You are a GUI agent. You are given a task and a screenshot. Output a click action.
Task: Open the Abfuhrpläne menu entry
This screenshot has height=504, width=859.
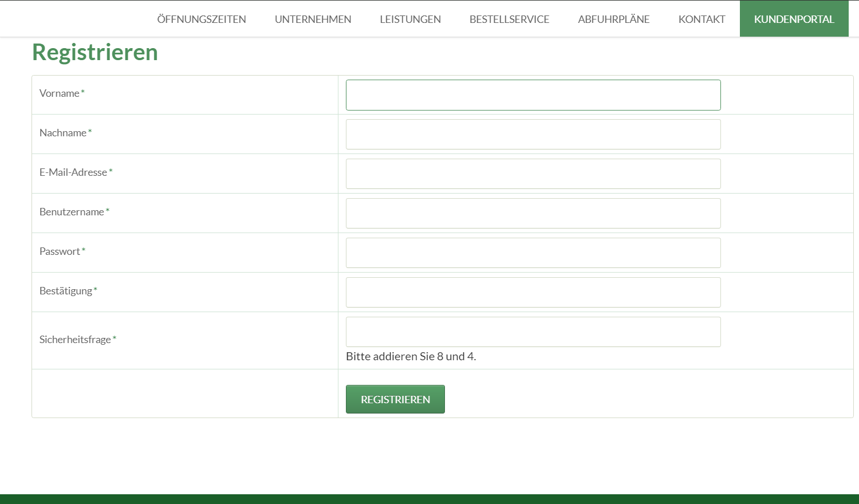[613, 19]
